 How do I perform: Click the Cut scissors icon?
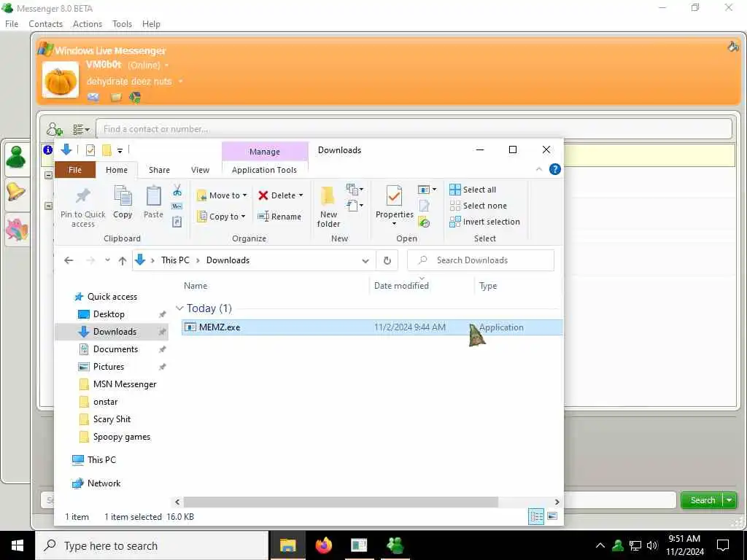click(x=177, y=190)
